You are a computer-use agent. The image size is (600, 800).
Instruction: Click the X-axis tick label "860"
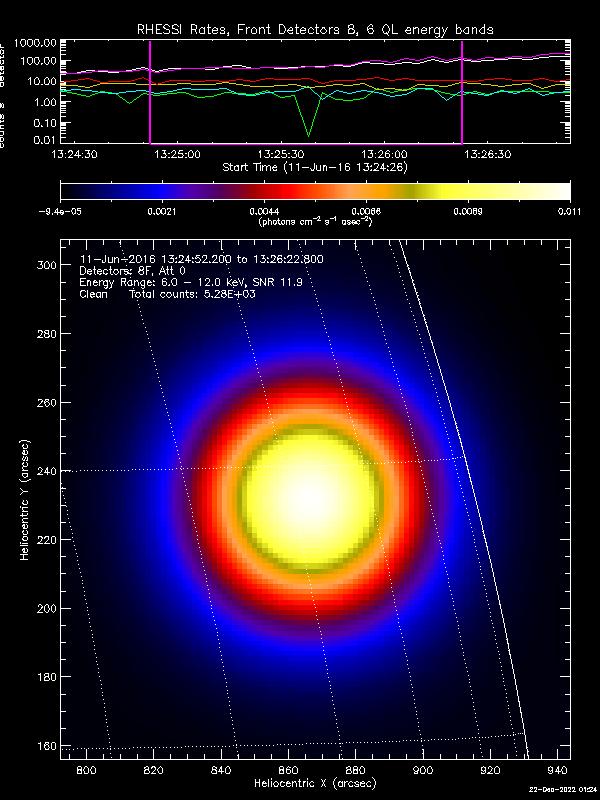[x=288, y=769]
